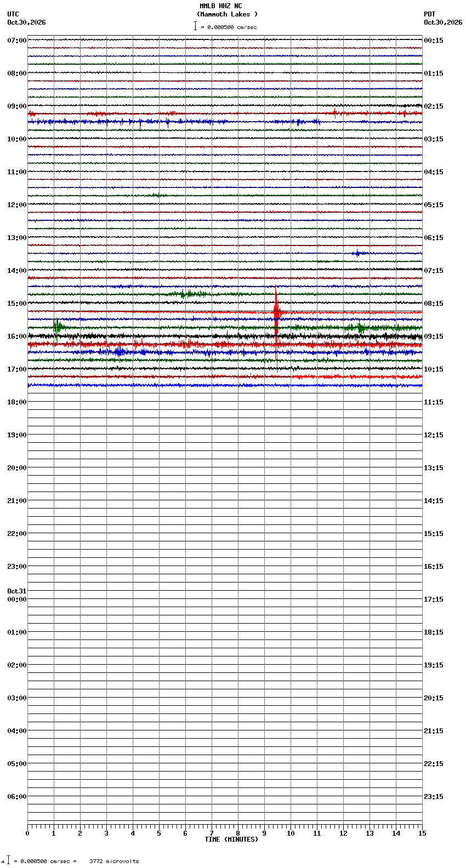466x868 pixels.
Task: Click the 10:00 UTC row label
Action: tap(17, 139)
